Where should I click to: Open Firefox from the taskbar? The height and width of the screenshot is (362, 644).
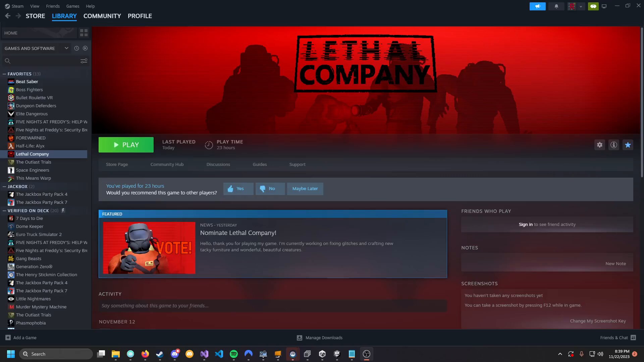(x=145, y=354)
